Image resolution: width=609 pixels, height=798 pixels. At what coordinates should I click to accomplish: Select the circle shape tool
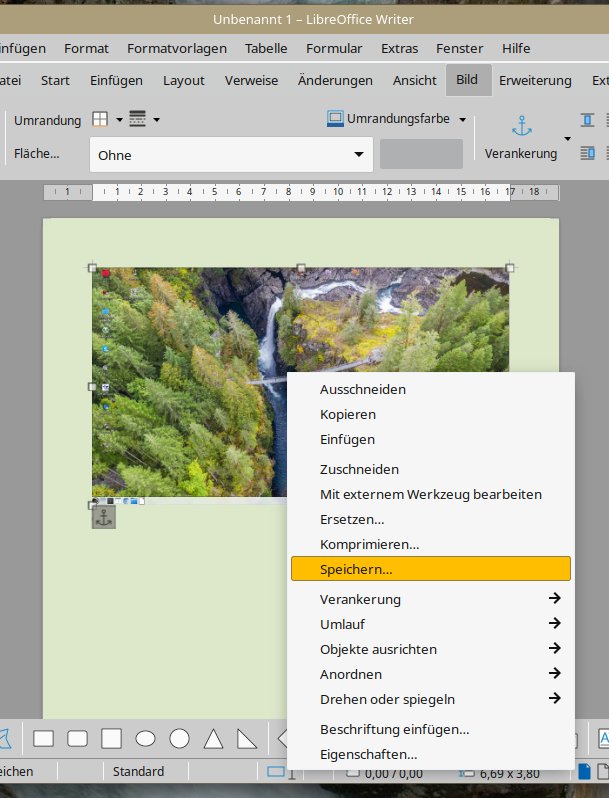click(x=179, y=738)
